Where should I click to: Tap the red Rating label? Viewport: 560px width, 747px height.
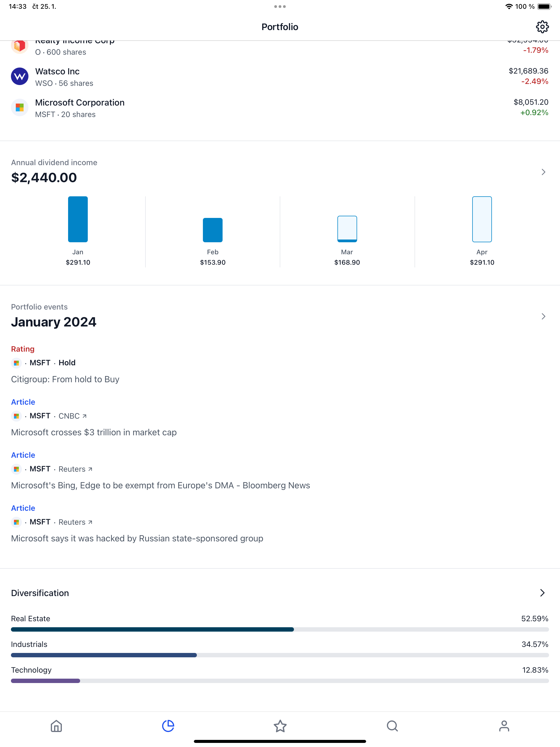point(23,349)
